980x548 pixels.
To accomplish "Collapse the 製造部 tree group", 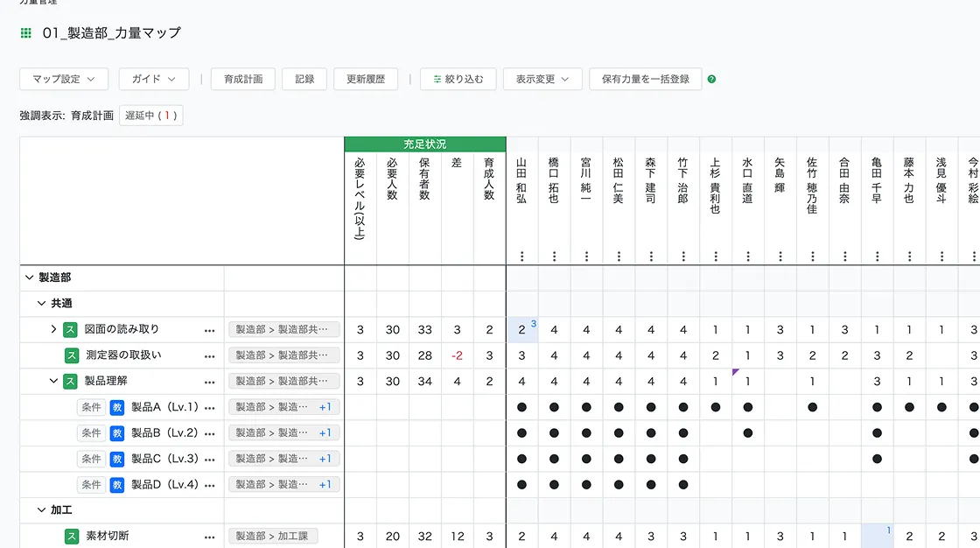I will pos(30,278).
